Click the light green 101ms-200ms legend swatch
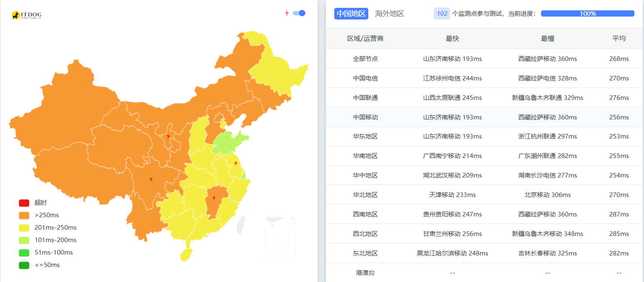The height and width of the screenshot is (282, 644). [24, 240]
